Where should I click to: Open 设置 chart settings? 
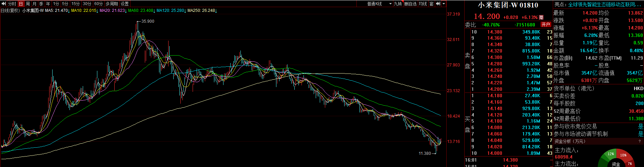[125, 4]
